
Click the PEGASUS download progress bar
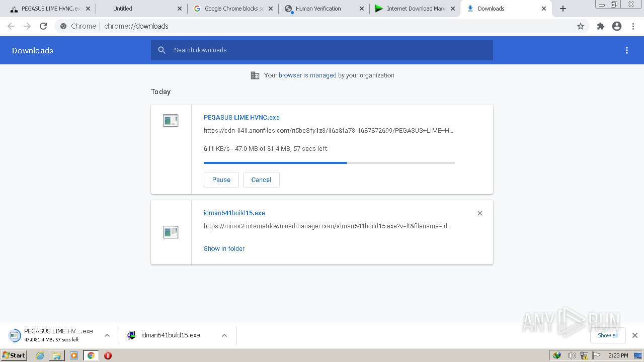(329, 163)
